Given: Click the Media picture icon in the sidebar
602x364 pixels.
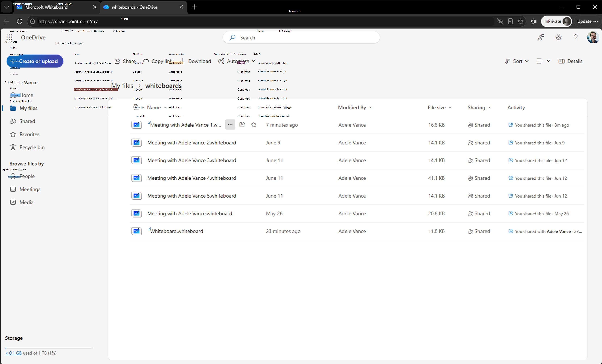Looking at the screenshot, I should coord(13,202).
